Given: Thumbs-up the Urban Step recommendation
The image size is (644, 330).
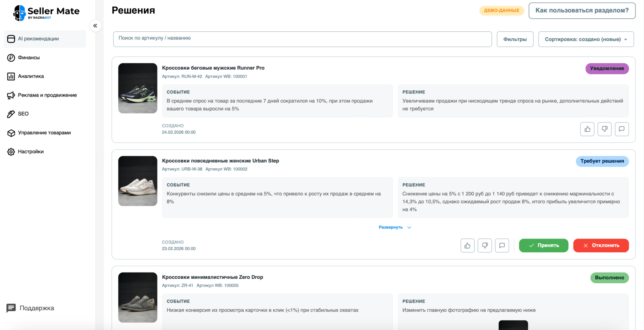Looking at the screenshot, I should click(467, 245).
